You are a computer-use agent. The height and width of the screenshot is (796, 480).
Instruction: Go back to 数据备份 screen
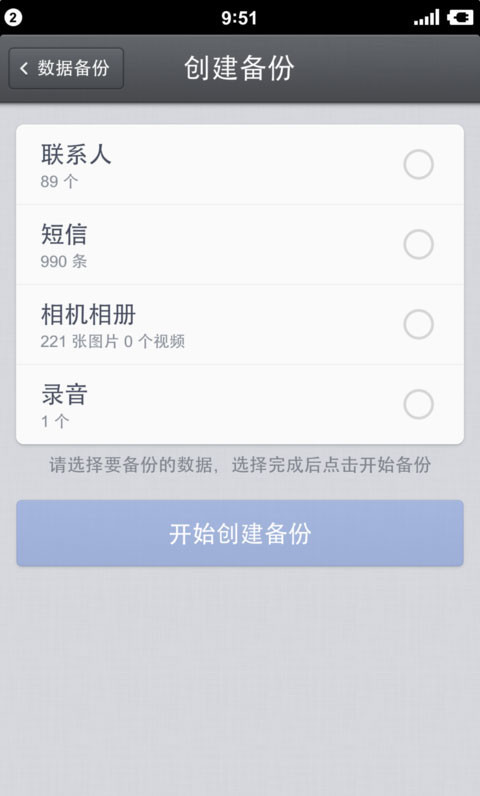click(66, 68)
